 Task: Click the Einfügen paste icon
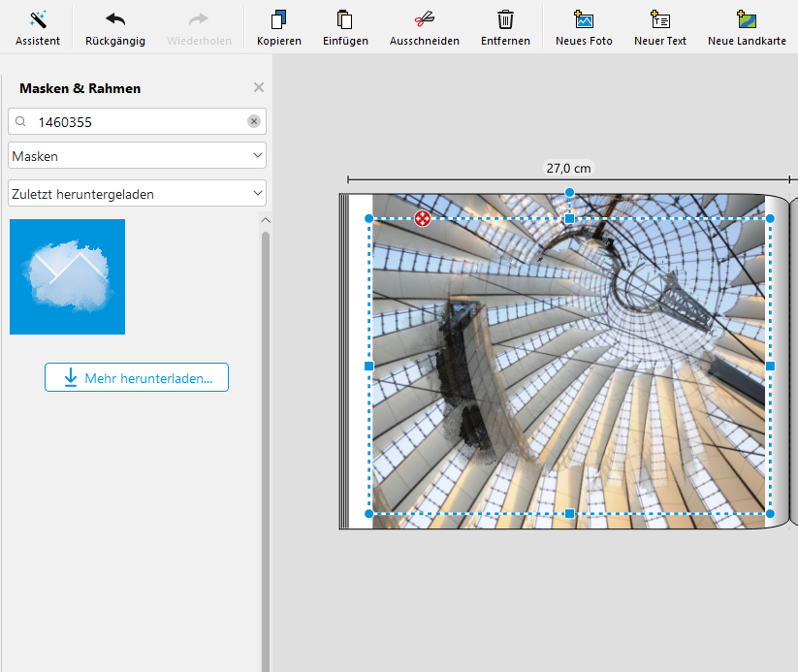[345, 27]
